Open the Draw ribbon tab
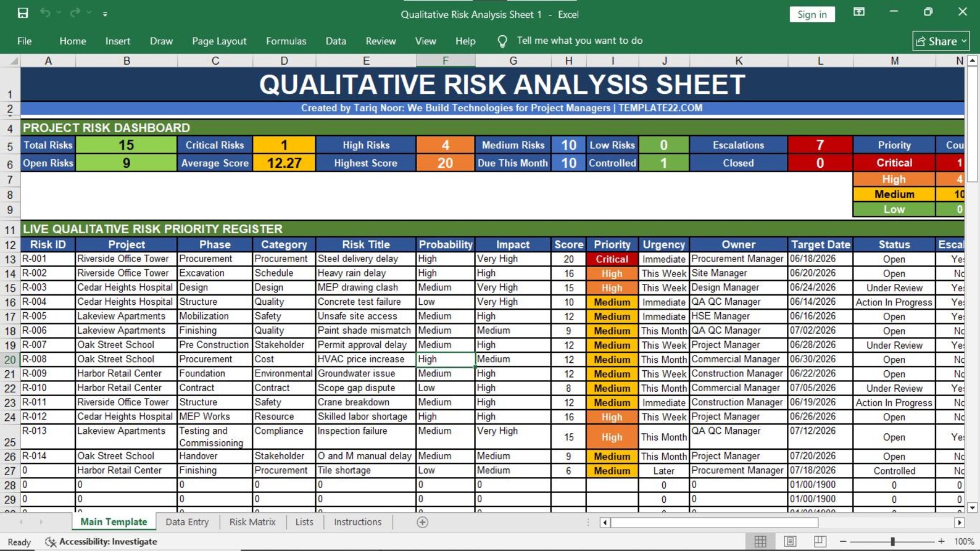Screen dimensions: 980x551 pyautogui.click(x=161, y=41)
